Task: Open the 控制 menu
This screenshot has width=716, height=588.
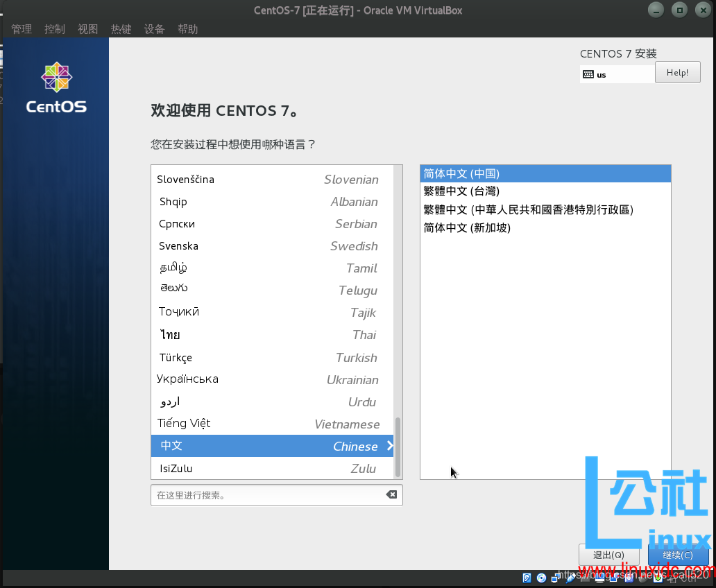Action: (55, 29)
